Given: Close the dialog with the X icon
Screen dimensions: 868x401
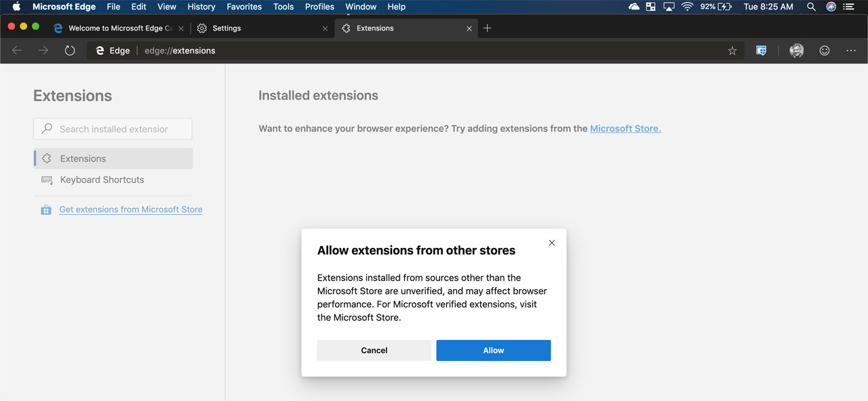Looking at the screenshot, I should click(551, 243).
